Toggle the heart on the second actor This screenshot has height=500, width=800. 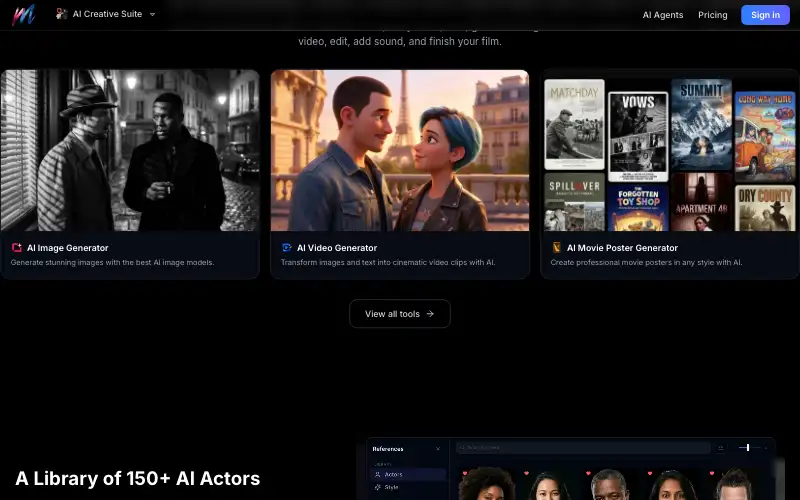527,473
